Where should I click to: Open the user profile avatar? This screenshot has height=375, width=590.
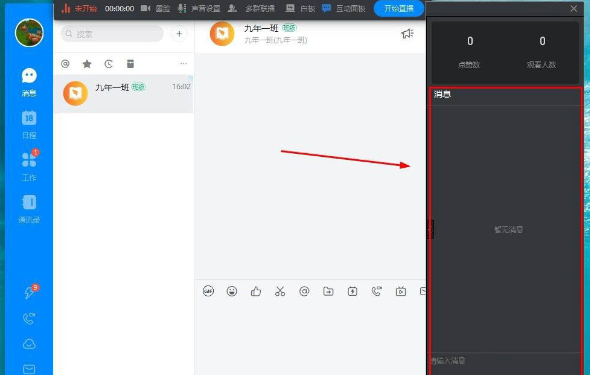pos(29,33)
